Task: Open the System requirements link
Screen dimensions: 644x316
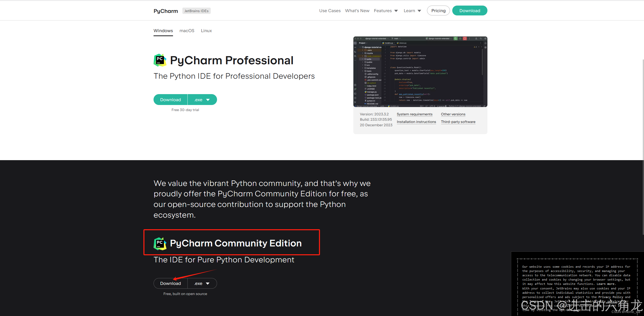Action: click(414, 114)
